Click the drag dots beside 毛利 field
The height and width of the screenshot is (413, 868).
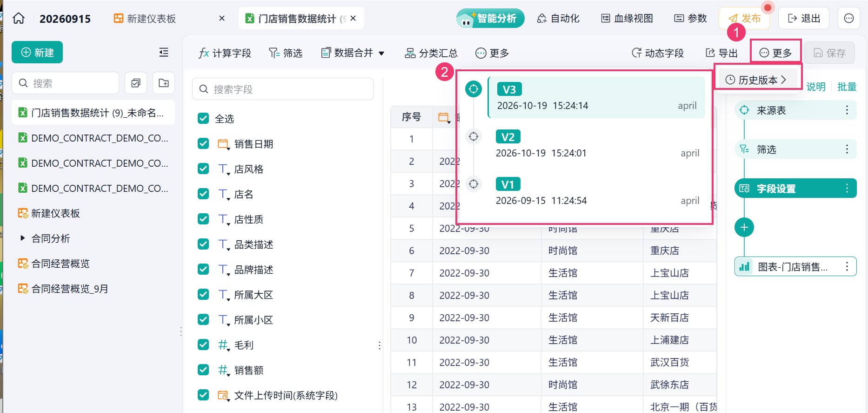click(380, 345)
